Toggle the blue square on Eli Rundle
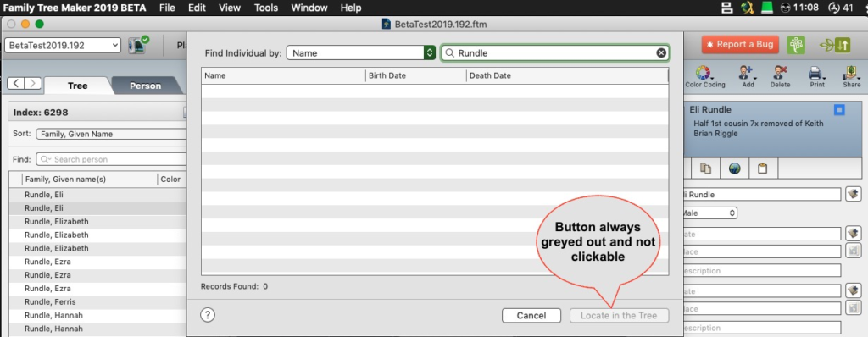 tap(839, 110)
